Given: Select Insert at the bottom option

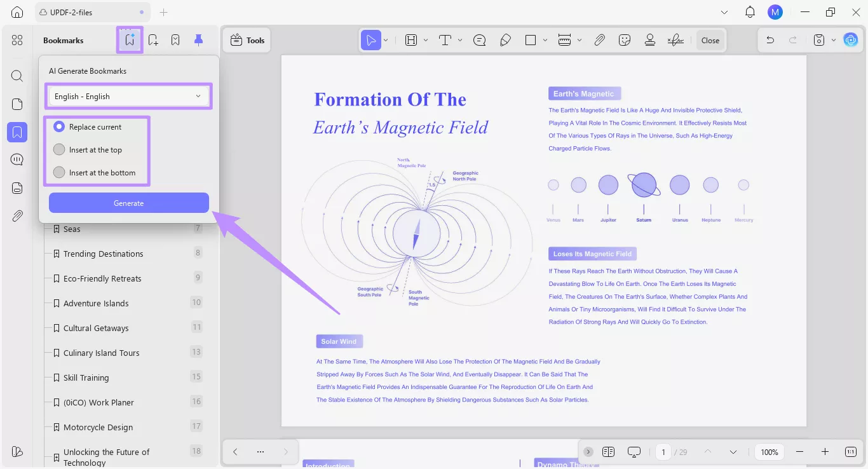Looking at the screenshot, I should tap(59, 172).
